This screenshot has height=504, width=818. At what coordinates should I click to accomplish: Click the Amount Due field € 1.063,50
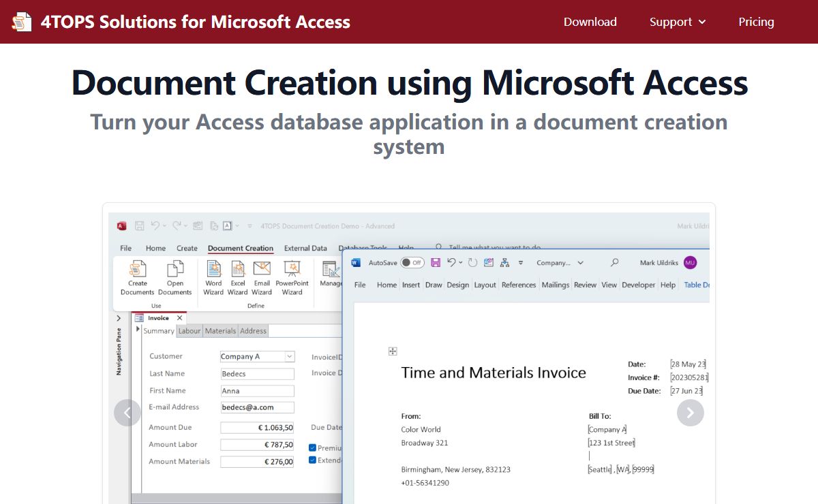257,428
